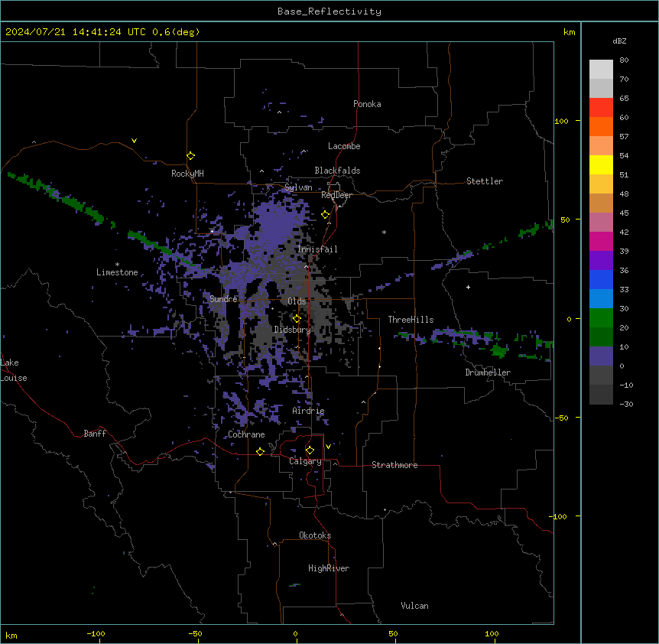The height and width of the screenshot is (644, 659).
Task: Click the HighRiver city label
Action: tap(329, 568)
